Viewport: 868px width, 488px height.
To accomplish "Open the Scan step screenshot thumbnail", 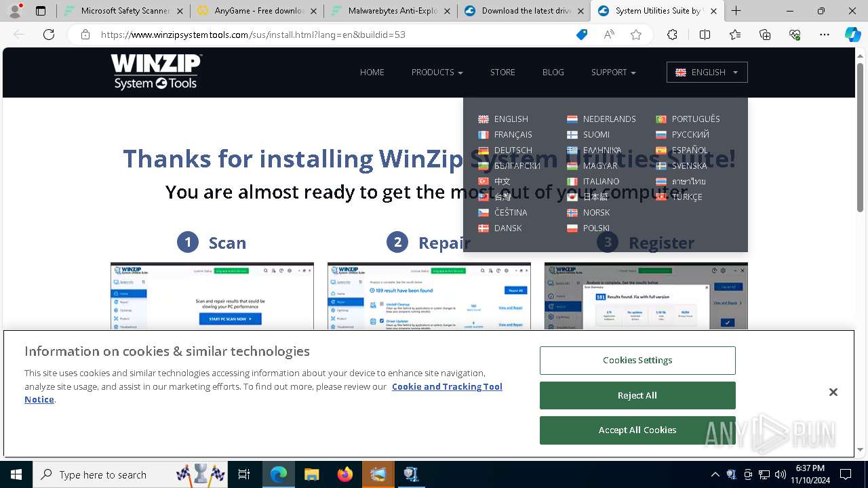I will [x=212, y=296].
